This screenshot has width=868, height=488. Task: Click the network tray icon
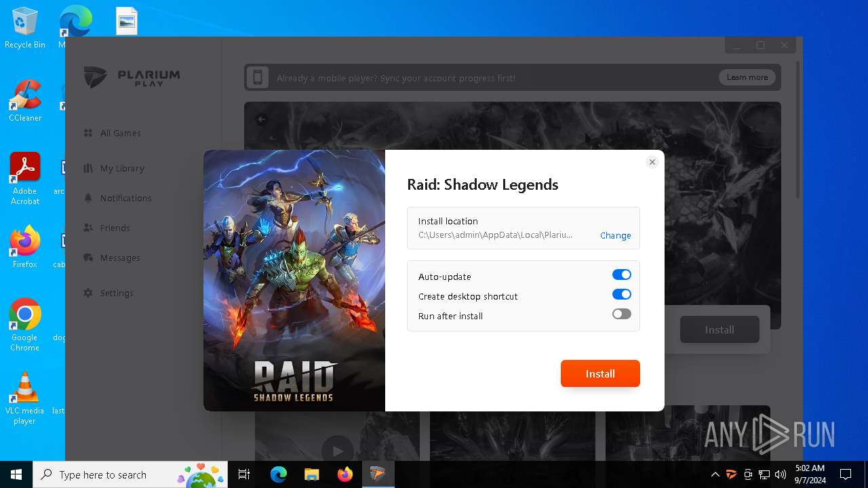[x=764, y=474]
